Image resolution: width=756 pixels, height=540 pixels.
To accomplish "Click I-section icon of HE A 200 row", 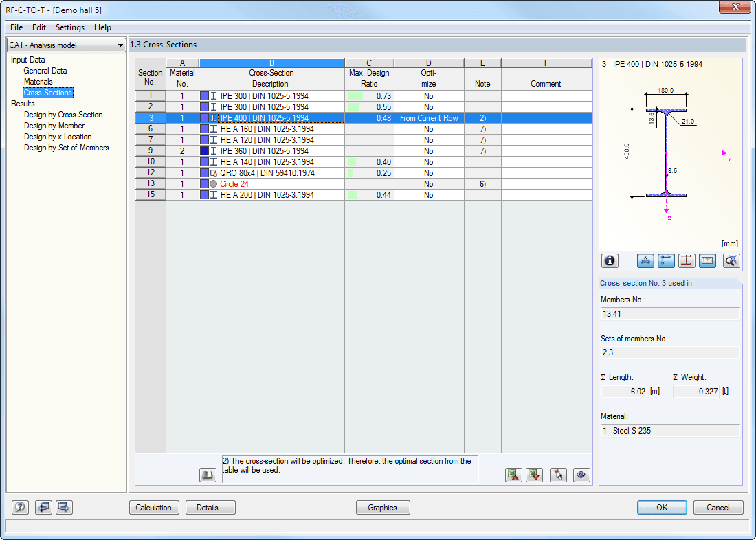I will (x=214, y=195).
